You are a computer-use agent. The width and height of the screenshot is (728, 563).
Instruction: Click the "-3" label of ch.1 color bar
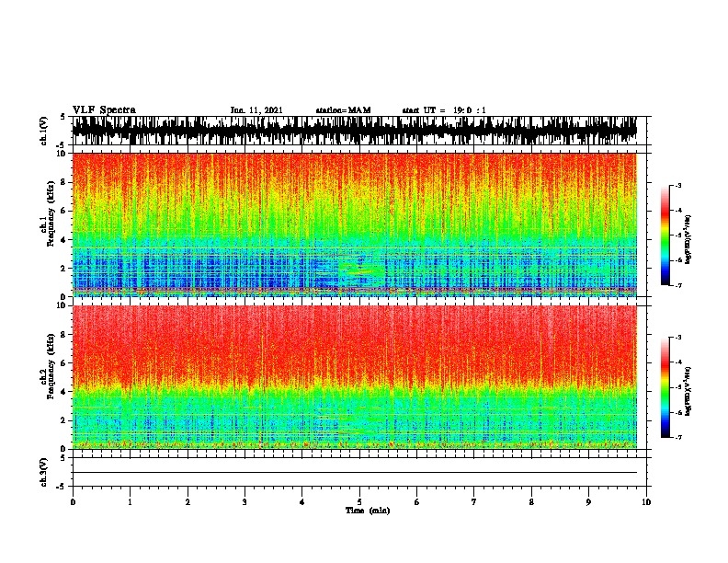[x=678, y=186]
